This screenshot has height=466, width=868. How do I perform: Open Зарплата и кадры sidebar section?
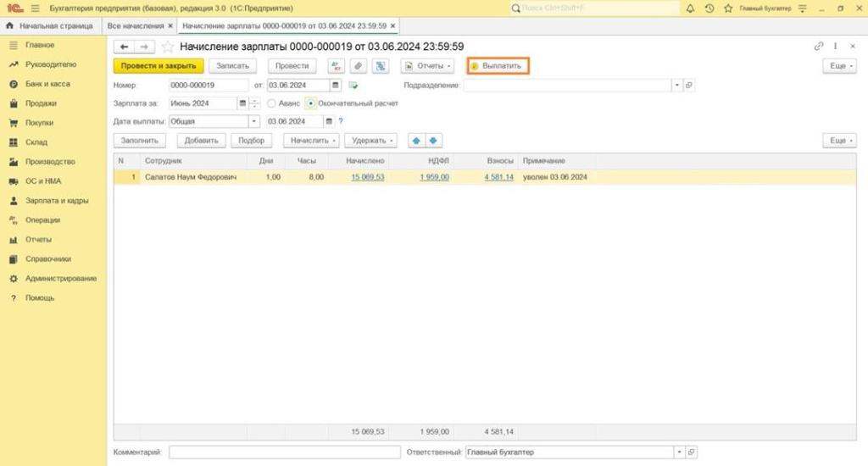click(56, 201)
